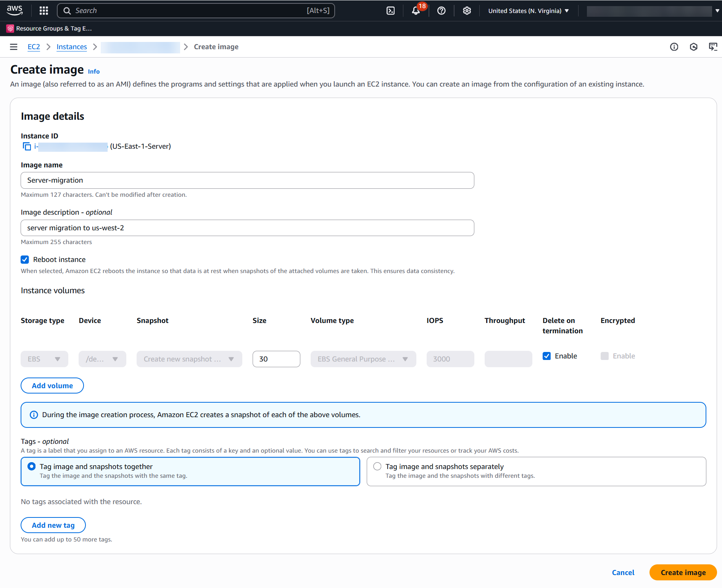Click the Add volume button
The image size is (722, 588).
click(52, 386)
